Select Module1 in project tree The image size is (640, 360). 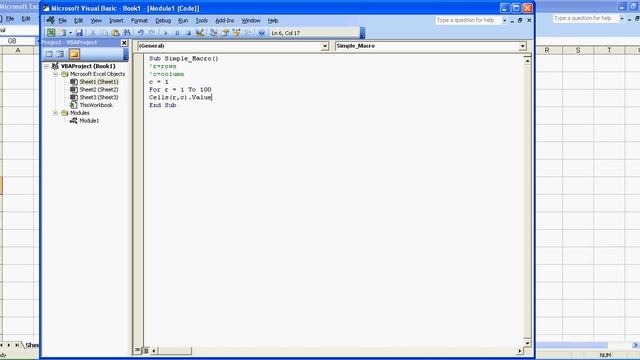point(89,121)
